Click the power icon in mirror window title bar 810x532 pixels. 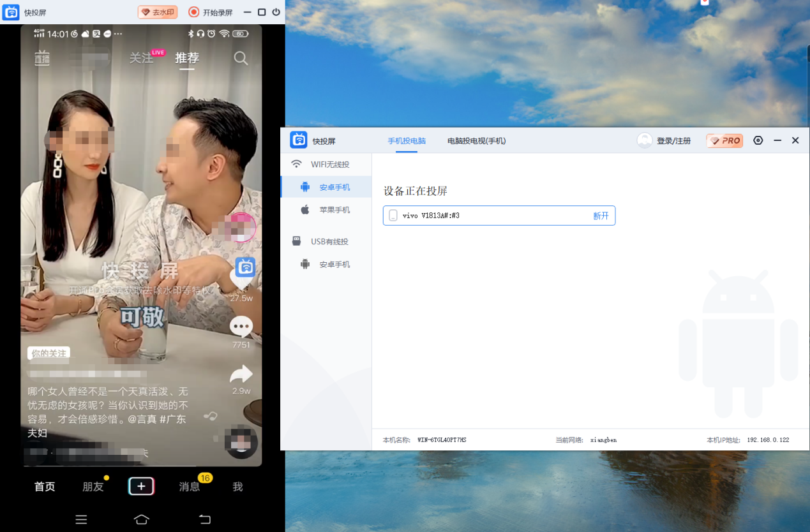[276, 12]
